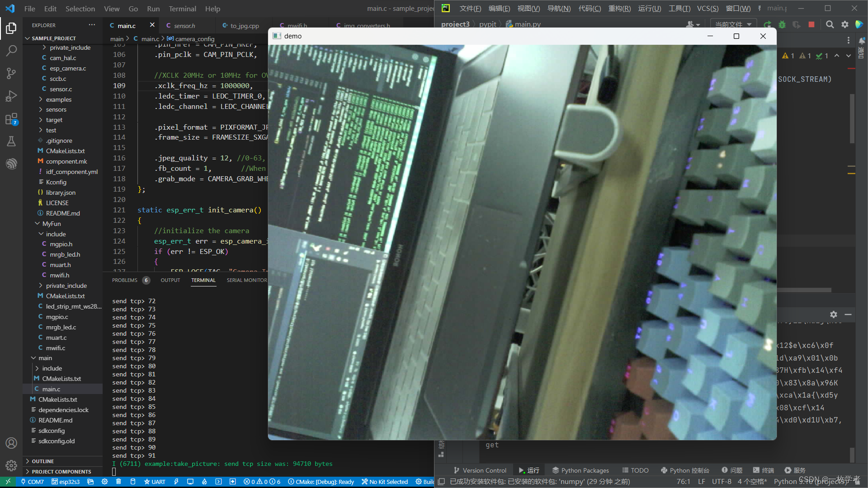Open PyCharm VCS(S) menu
The width and height of the screenshot is (868, 488).
[x=708, y=9]
